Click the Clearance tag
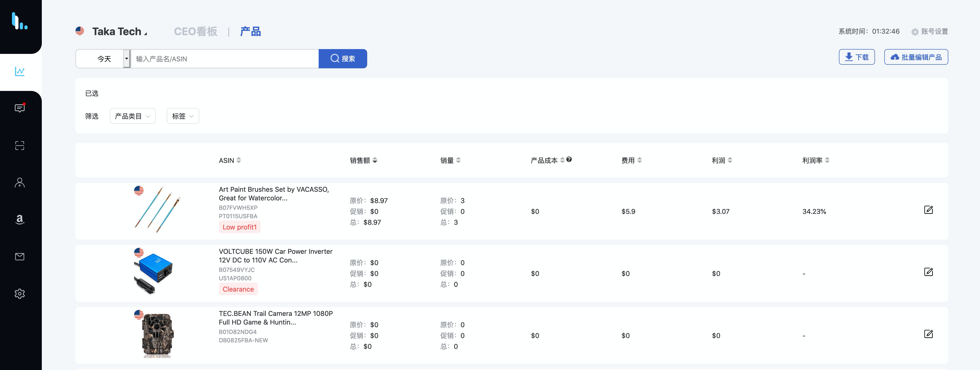980x370 pixels. pyautogui.click(x=238, y=289)
